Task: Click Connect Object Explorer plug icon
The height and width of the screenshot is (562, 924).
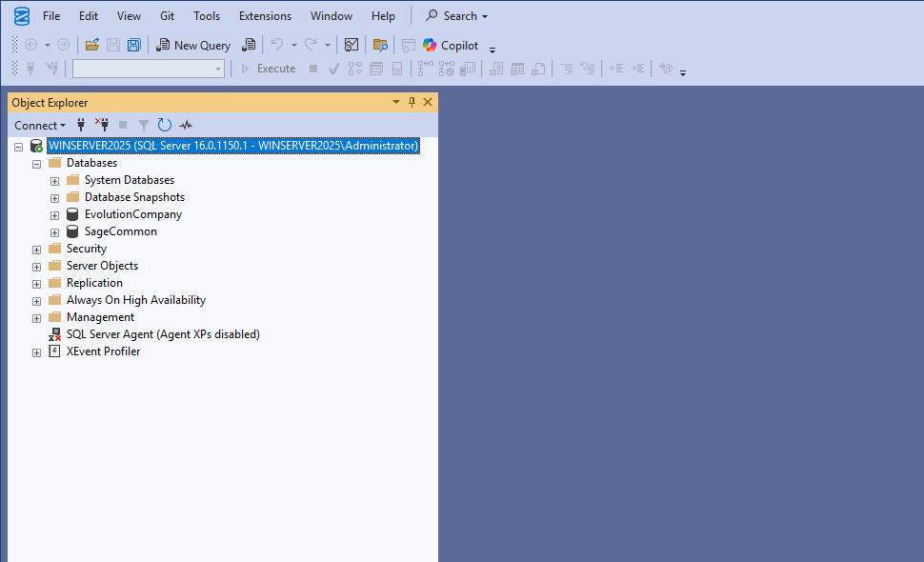Action: (x=81, y=125)
